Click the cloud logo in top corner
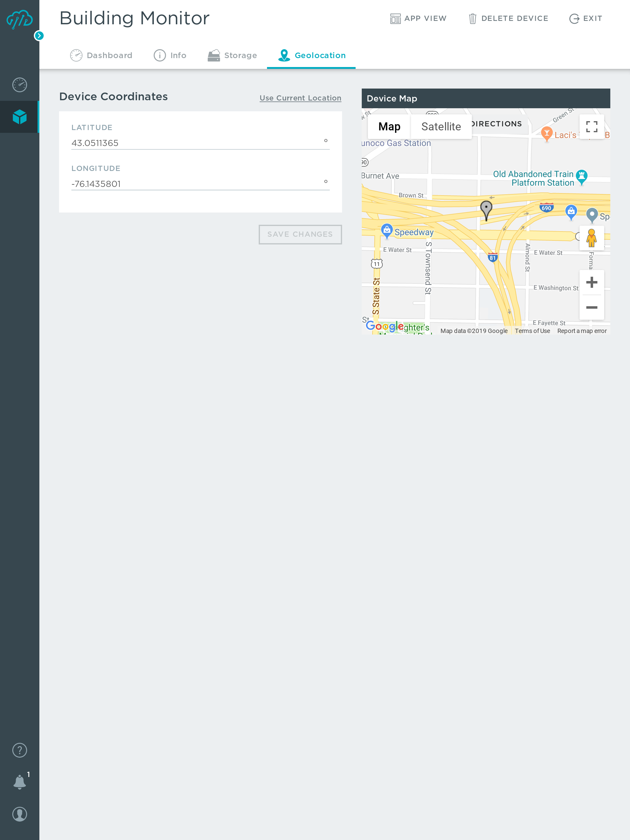Screen dimensions: 630x840 pos(19,19)
